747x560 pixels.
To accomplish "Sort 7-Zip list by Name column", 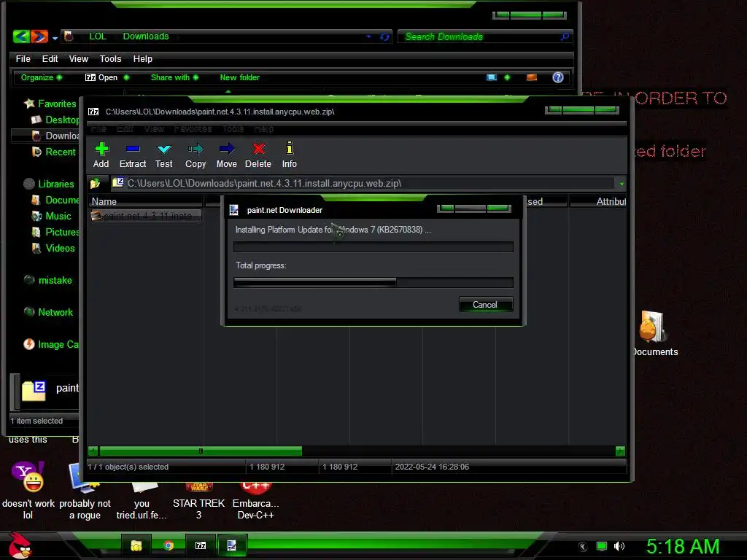I will 145,201.
